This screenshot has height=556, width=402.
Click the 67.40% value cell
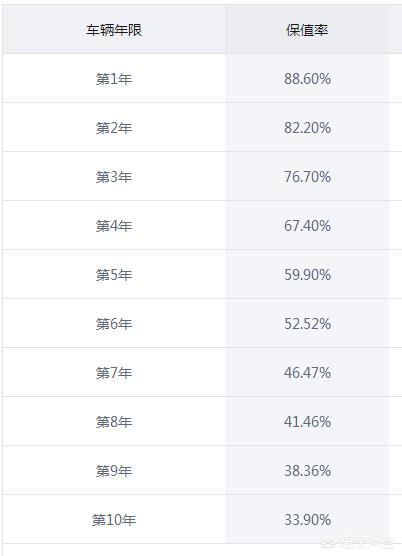click(307, 226)
